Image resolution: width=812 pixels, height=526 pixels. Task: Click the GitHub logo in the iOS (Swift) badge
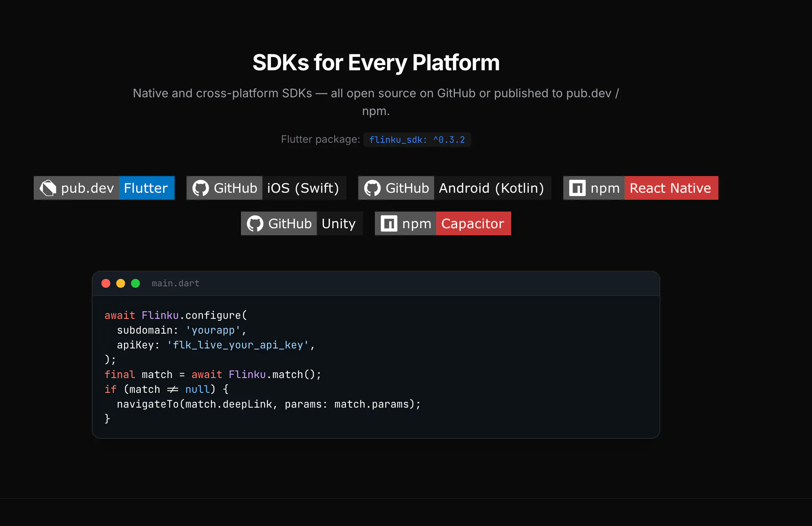pos(201,188)
